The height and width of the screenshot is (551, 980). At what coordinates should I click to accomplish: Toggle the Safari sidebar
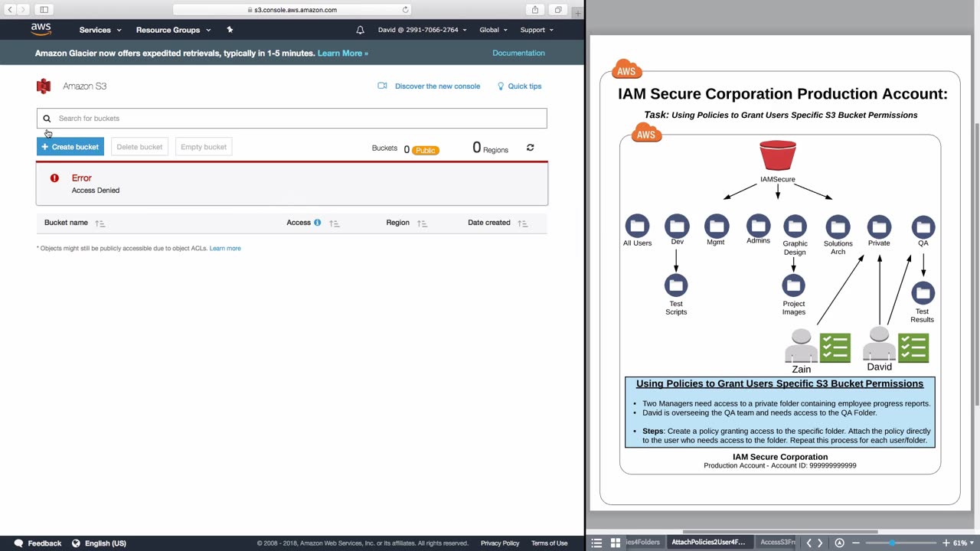(x=44, y=10)
